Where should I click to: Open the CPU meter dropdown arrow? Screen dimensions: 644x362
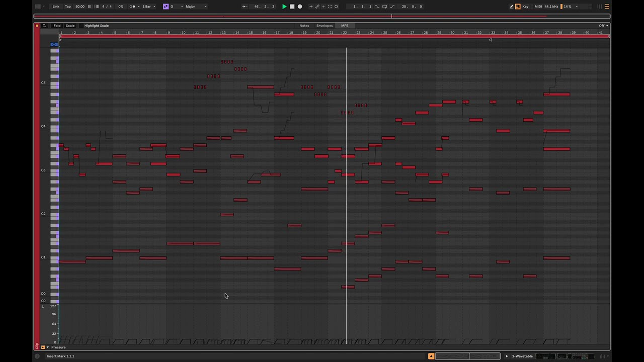(x=577, y=7)
